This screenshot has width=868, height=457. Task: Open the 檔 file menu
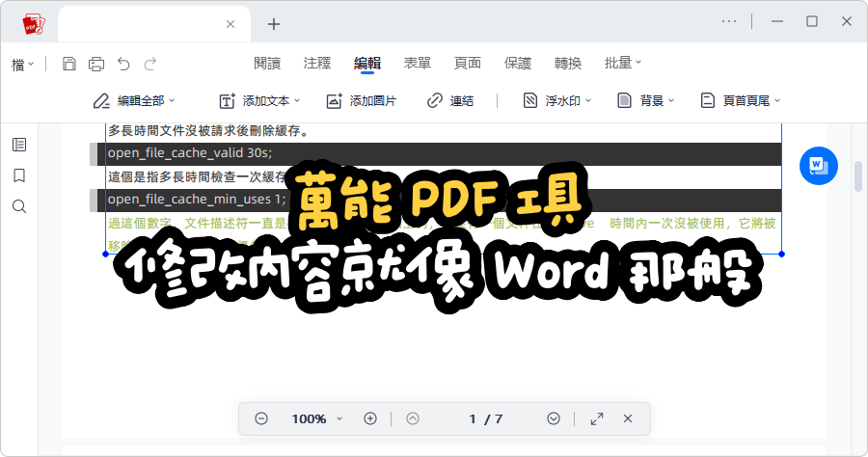[x=23, y=65]
